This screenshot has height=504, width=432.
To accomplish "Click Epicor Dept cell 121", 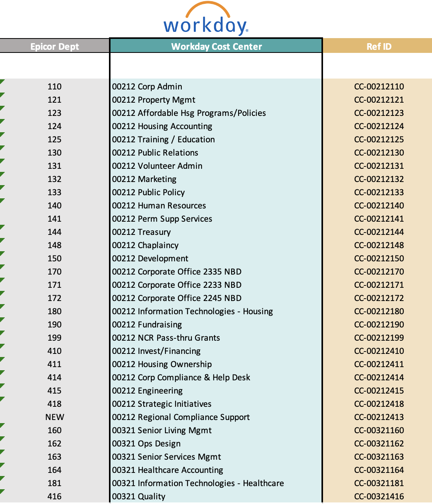I will [x=54, y=100].
